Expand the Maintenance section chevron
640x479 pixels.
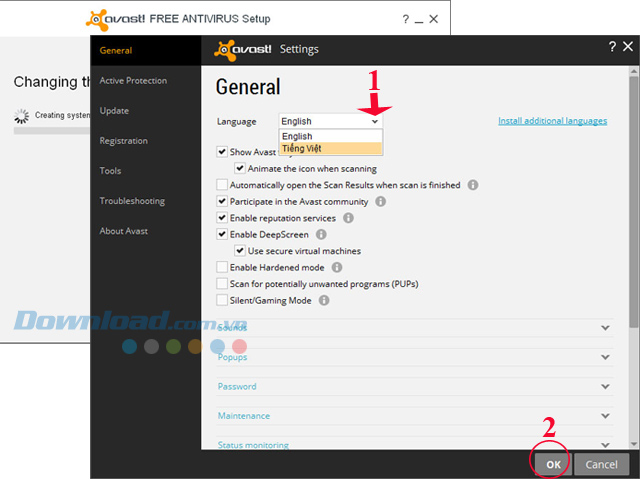(x=605, y=416)
